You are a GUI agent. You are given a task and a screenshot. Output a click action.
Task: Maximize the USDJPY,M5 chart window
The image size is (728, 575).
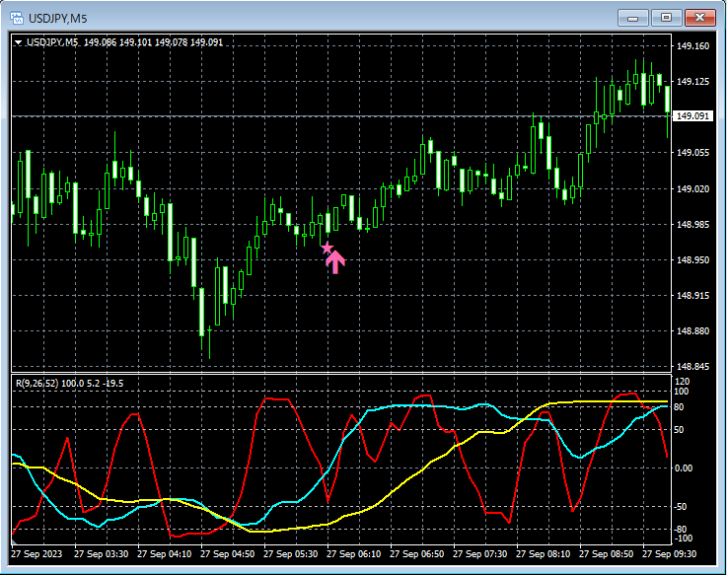(666, 18)
